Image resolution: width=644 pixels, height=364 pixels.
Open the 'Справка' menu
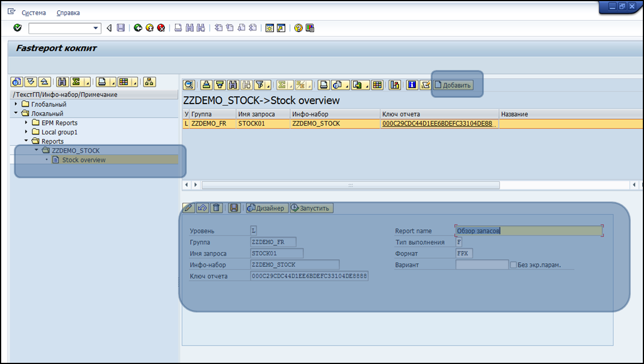pos(68,13)
